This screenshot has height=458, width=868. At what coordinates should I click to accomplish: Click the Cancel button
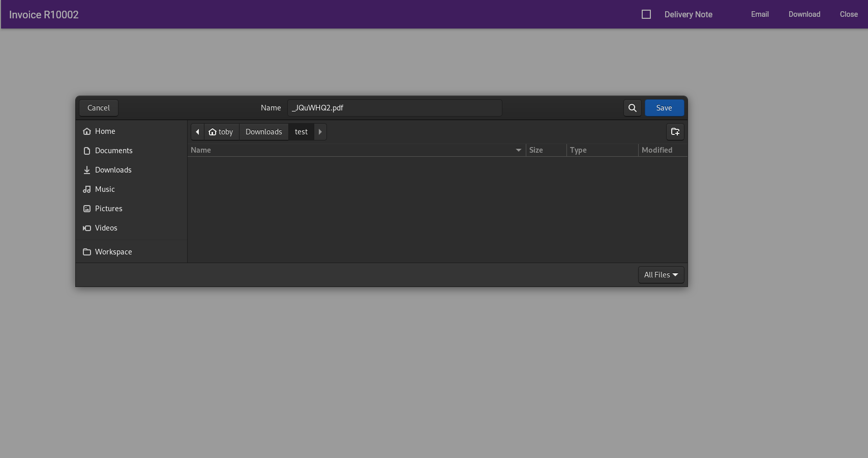pyautogui.click(x=98, y=108)
